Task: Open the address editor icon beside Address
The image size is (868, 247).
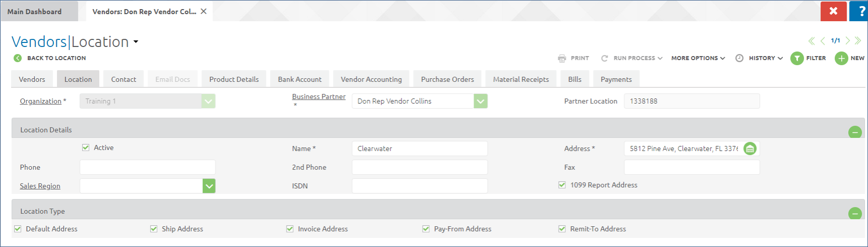Action: [750, 149]
